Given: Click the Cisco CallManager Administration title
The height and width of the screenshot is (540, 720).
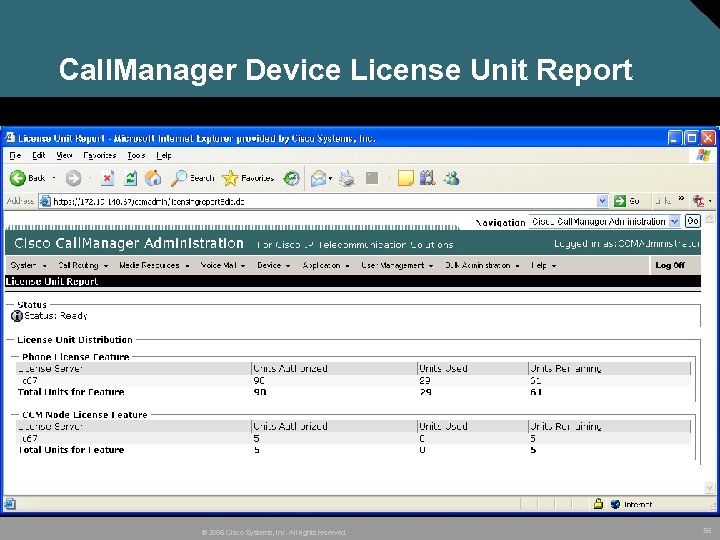Looking at the screenshot, I should [129, 243].
